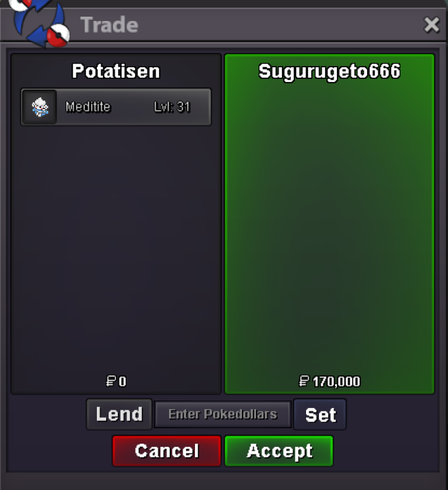
Task: Select the Meditite name in trade slot
Action: click(88, 107)
